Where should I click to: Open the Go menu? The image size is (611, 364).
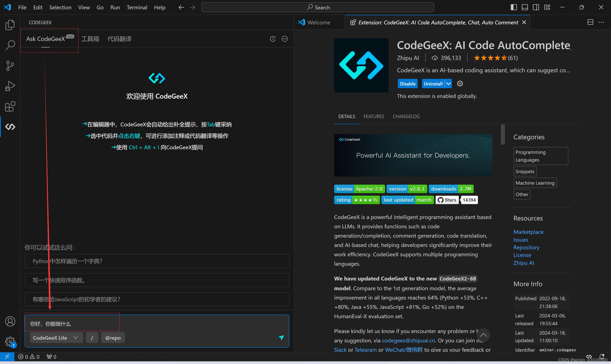[100, 7]
